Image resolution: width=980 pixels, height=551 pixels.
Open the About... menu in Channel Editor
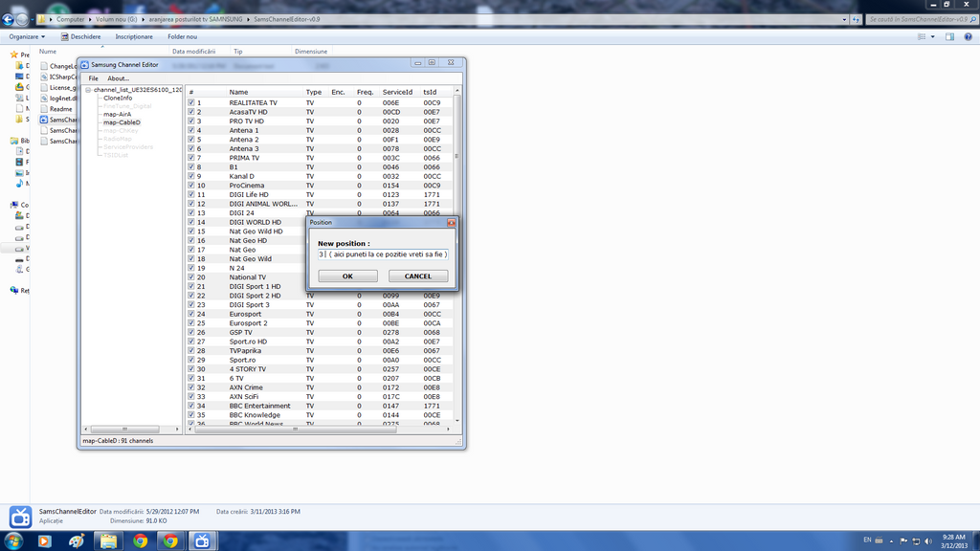click(x=118, y=78)
